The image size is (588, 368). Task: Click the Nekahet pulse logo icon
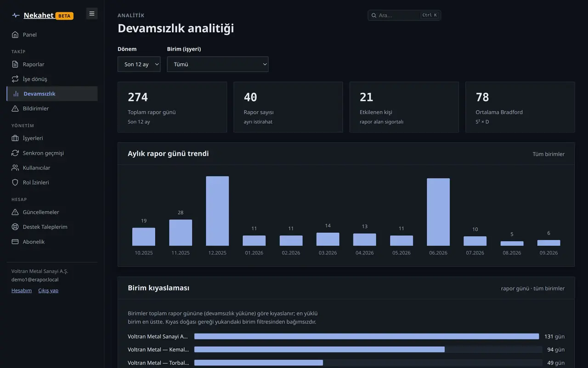pos(16,16)
